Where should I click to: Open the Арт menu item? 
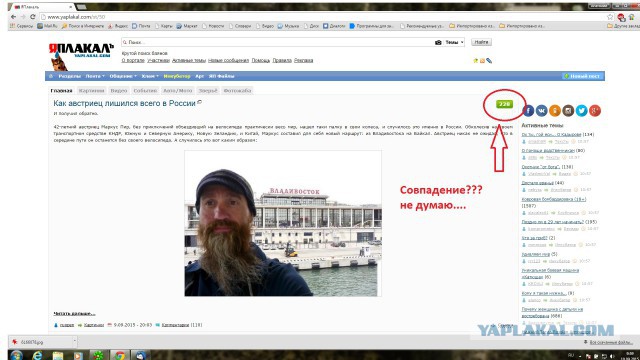[200, 76]
